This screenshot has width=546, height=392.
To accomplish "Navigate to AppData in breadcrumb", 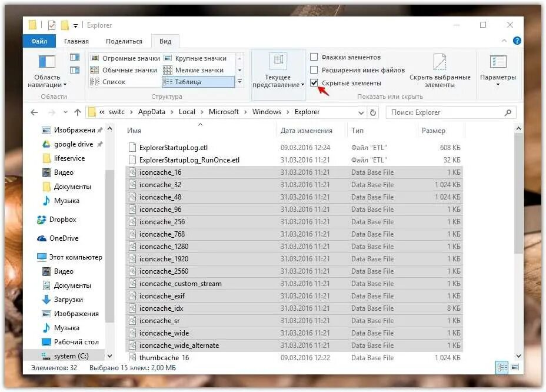I will 151,112.
